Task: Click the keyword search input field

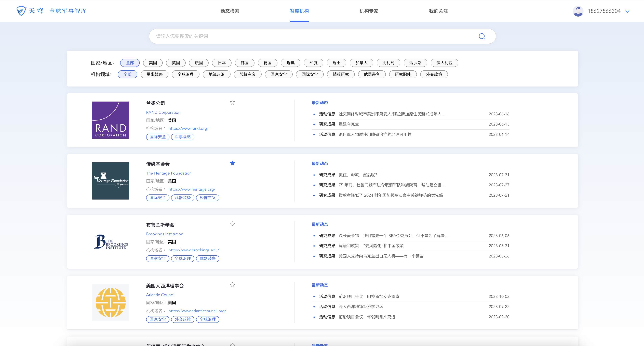Action: (322, 36)
